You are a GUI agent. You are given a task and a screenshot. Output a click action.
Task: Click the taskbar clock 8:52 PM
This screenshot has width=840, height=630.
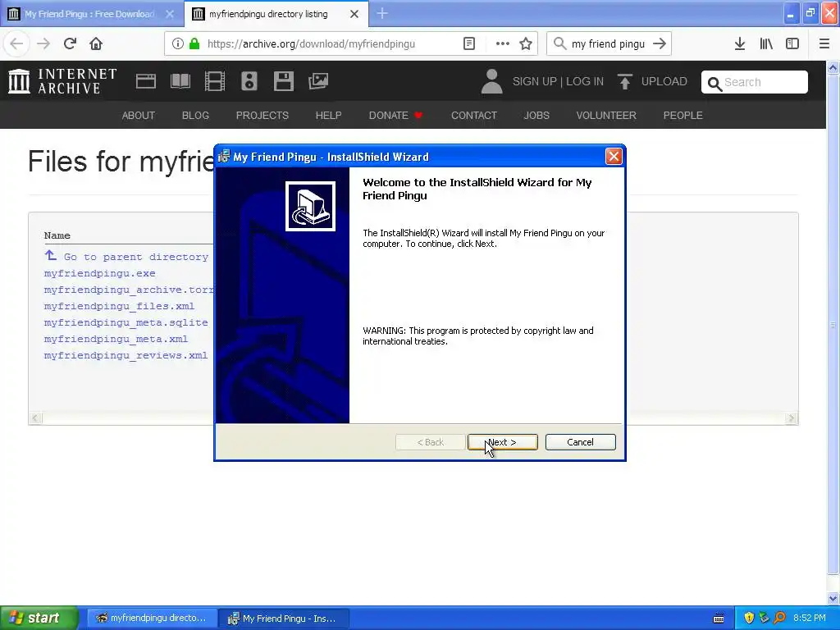point(810,618)
